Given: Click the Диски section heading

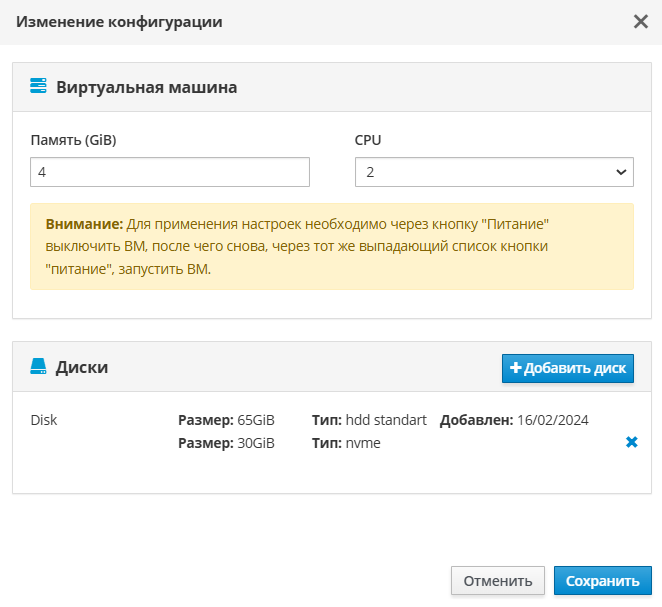Looking at the screenshot, I should 82,367.
